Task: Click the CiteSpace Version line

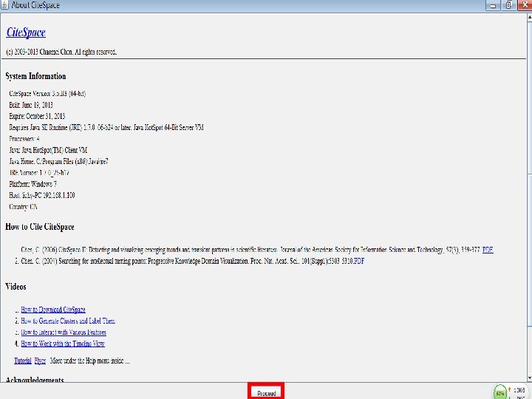Action: tap(47, 94)
